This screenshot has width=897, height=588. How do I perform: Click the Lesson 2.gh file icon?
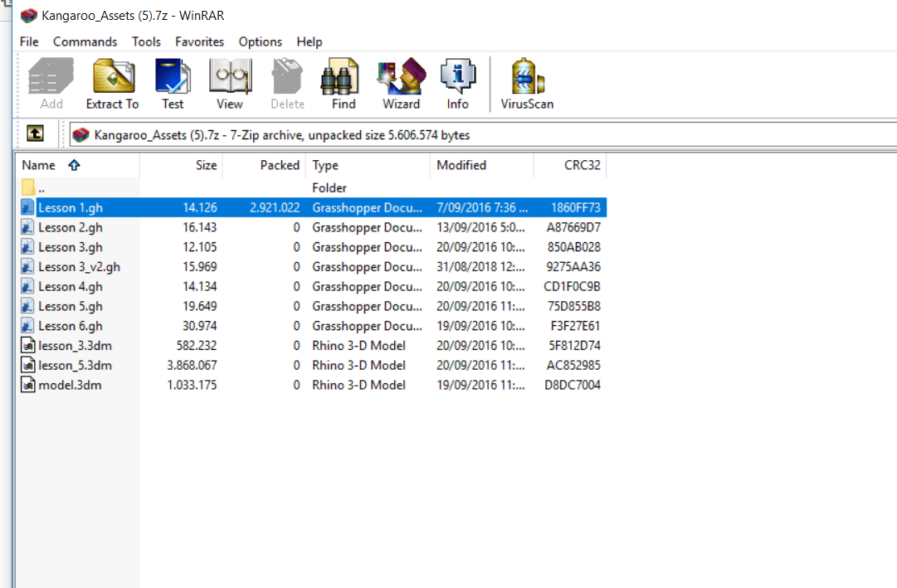pyautogui.click(x=27, y=227)
